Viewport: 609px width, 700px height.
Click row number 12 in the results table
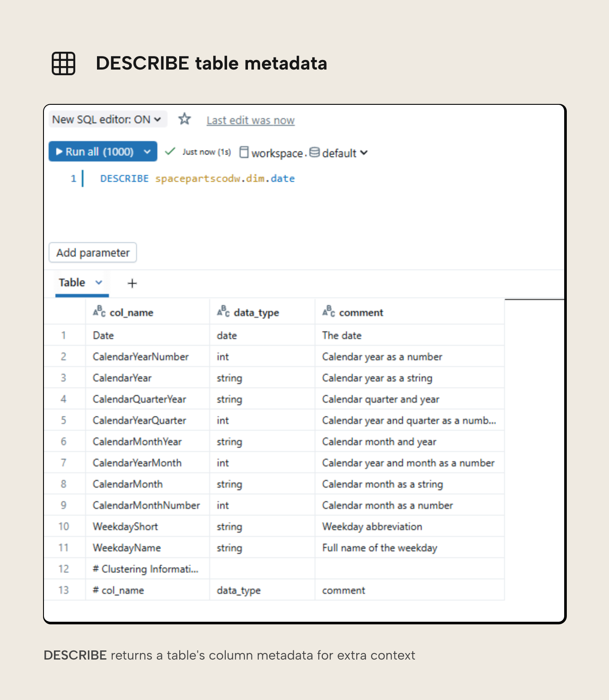[64, 569]
